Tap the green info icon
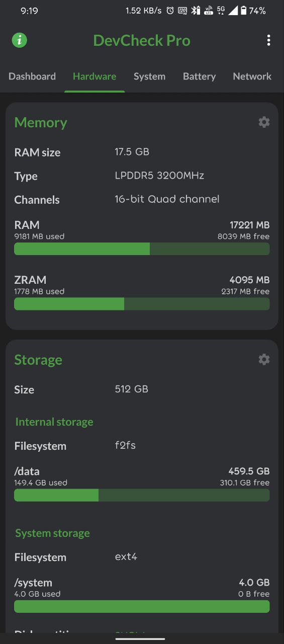This screenshot has width=284, height=644. (20, 40)
